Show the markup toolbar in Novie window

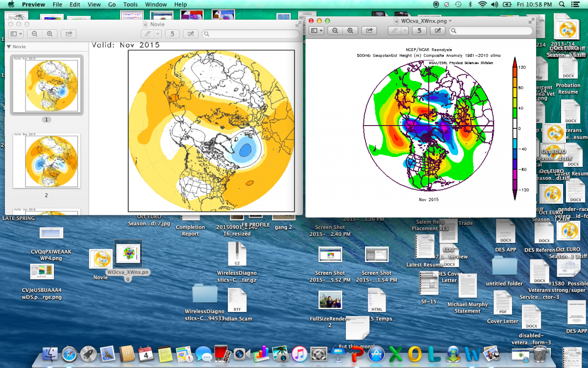(x=191, y=34)
